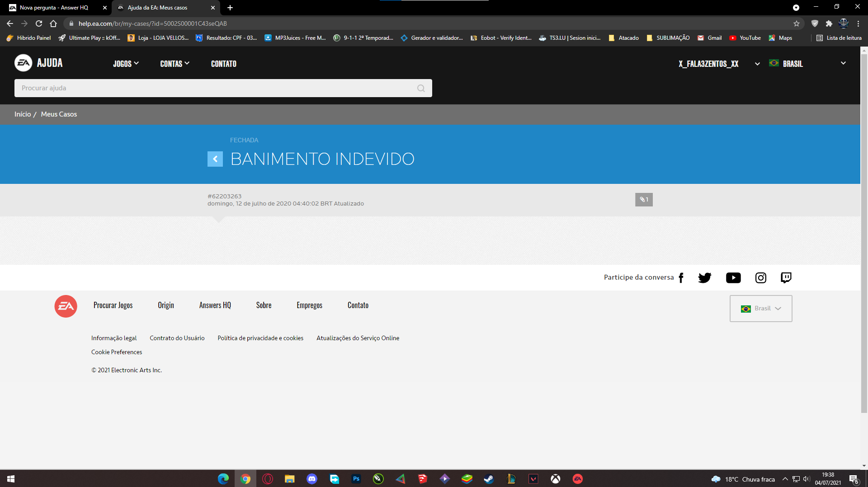Open the Gmail bookmark
Image resolution: width=868 pixels, height=487 pixels.
coord(710,38)
